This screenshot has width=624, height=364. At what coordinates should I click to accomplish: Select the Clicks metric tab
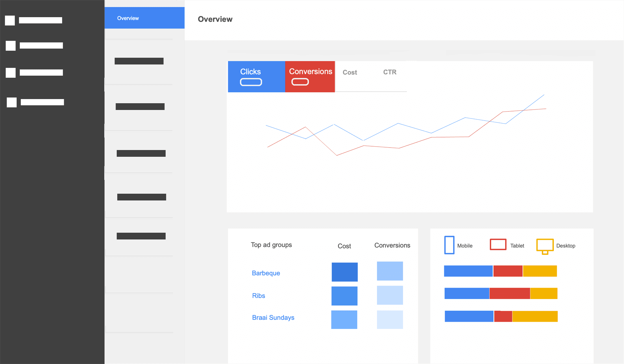[250, 71]
